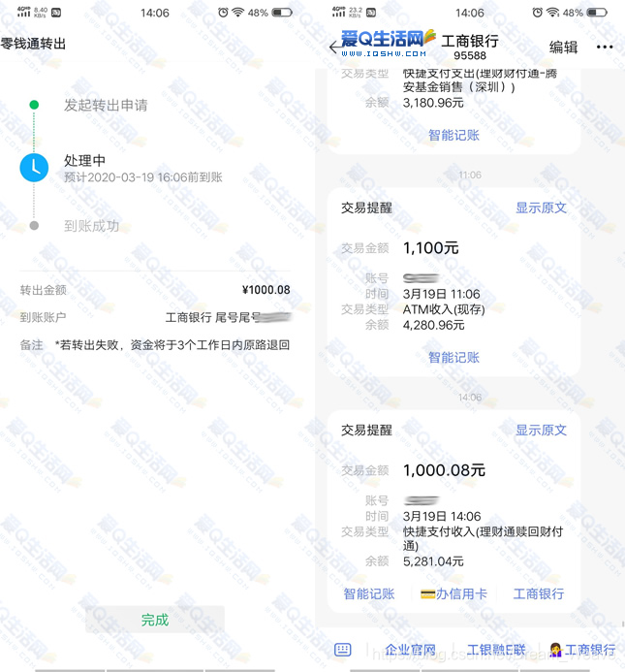Tap 智能记账 under balance 4,280.96元
The height and width of the screenshot is (672, 625).
click(453, 358)
